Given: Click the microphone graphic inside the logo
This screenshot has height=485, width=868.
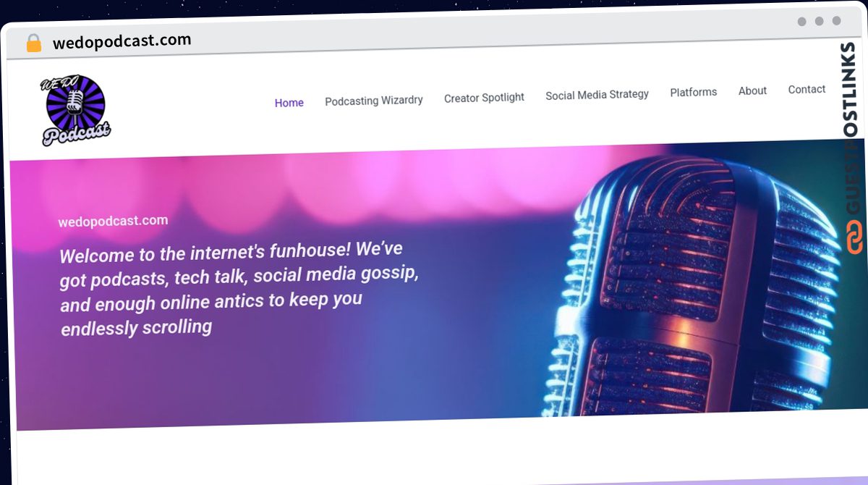Looking at the screenshot, I should 75,102.
